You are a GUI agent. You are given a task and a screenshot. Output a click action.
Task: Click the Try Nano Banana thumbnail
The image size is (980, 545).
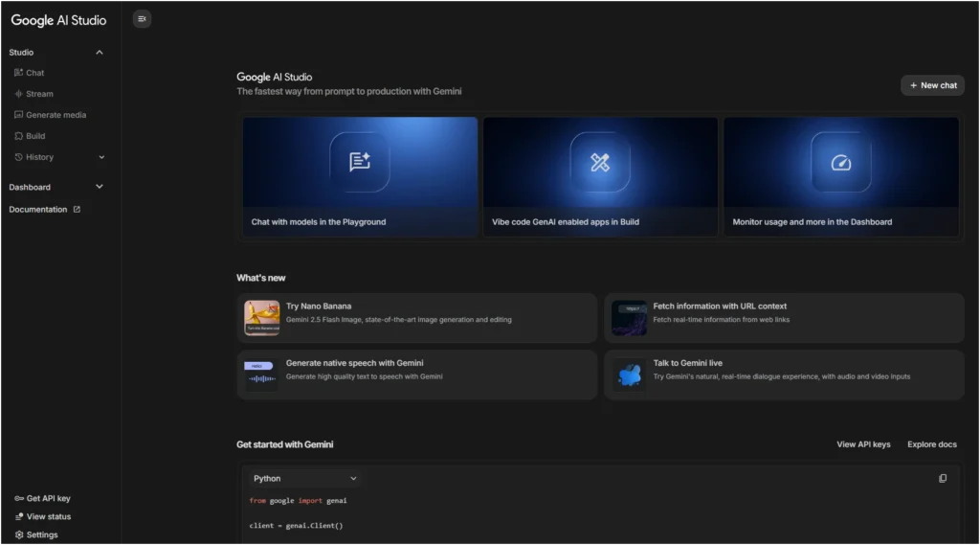261,318
